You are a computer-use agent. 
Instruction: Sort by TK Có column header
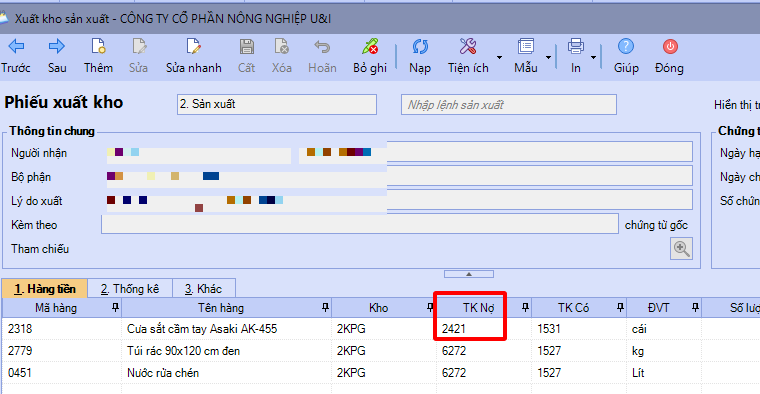573,308
